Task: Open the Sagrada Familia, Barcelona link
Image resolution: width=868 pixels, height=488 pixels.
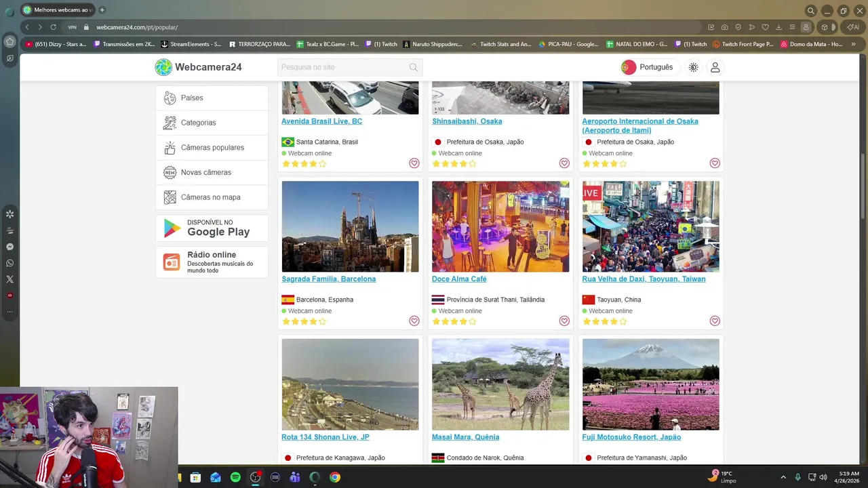Action: coord(329,279)
